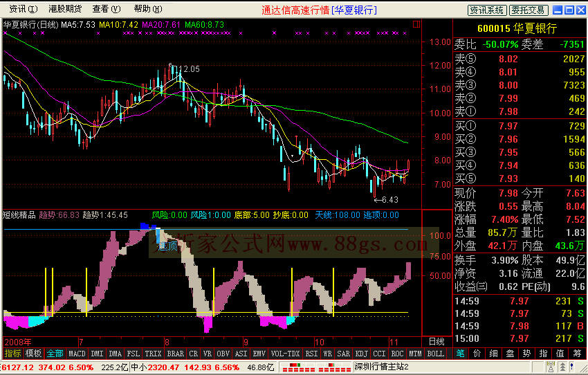
Task: Click the up-arrows status bar icon
Action: pos(563,367)
